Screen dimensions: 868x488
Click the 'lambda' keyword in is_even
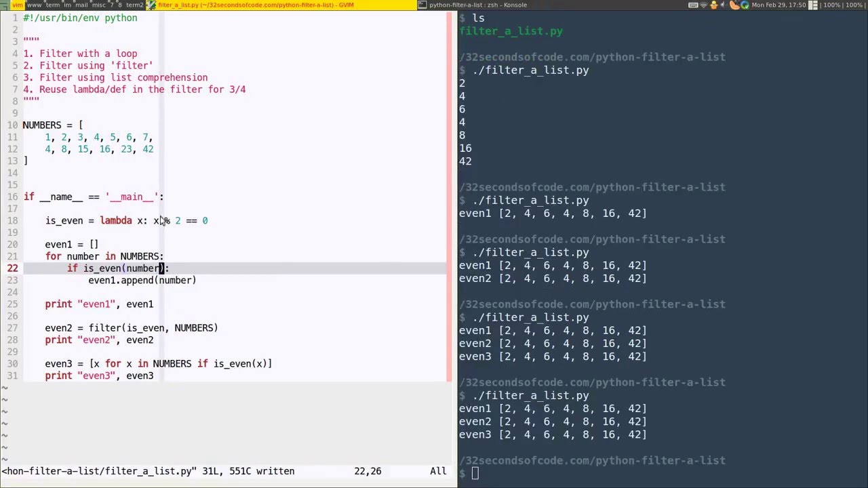[x=116, y=220]
